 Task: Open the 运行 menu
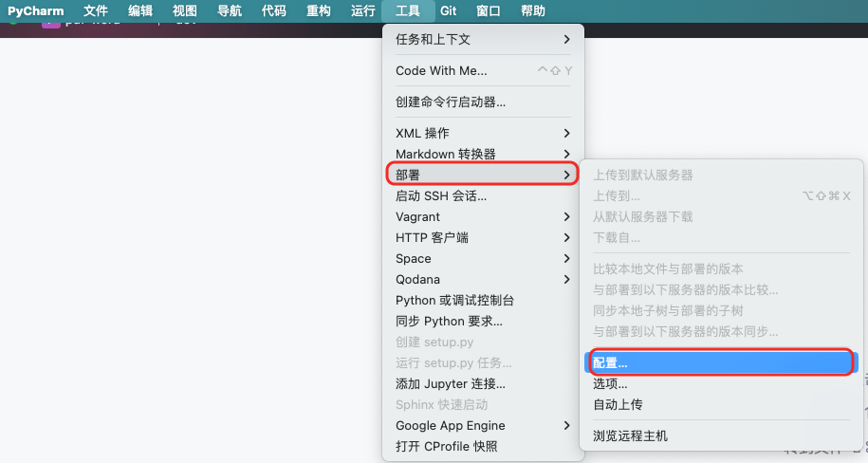[362, 10]
